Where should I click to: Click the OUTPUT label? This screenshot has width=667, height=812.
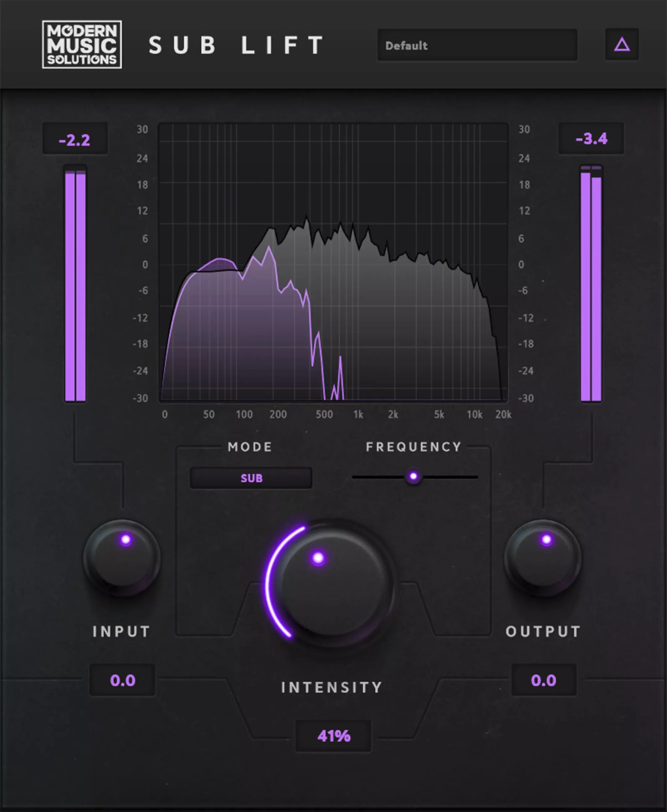pyautogui.click(x=543, y=631)
